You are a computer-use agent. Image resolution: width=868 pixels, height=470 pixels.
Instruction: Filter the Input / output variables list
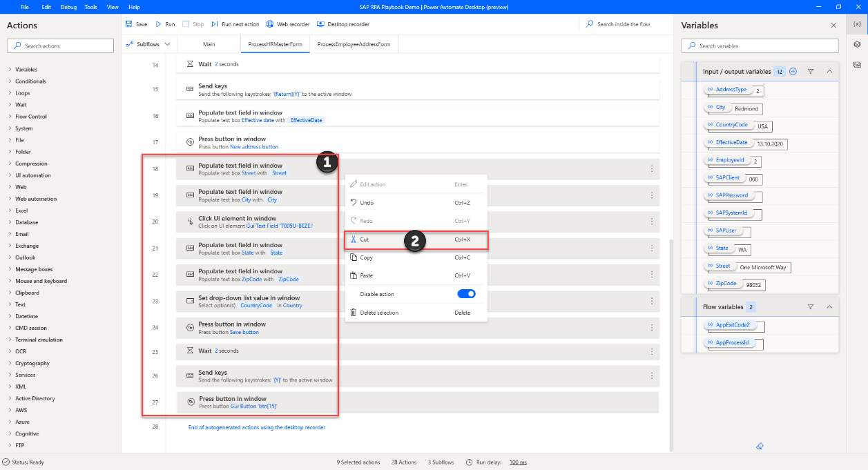(x=811, y=71)
